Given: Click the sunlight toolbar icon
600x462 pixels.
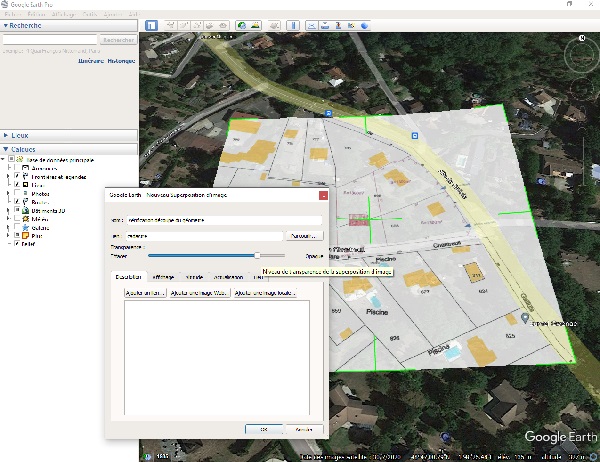Looking at the screenshot, I should 254,24.
